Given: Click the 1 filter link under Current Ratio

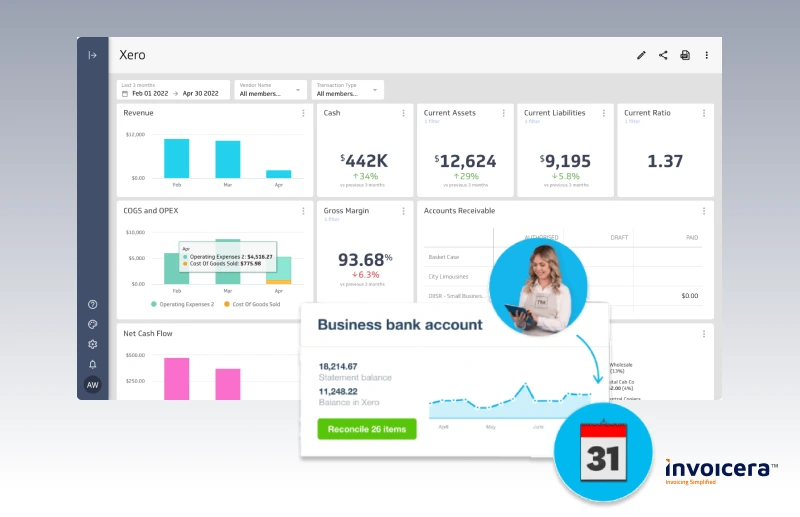Looking at the screenshot, I should pyautogui.click(x=632, y=121).
